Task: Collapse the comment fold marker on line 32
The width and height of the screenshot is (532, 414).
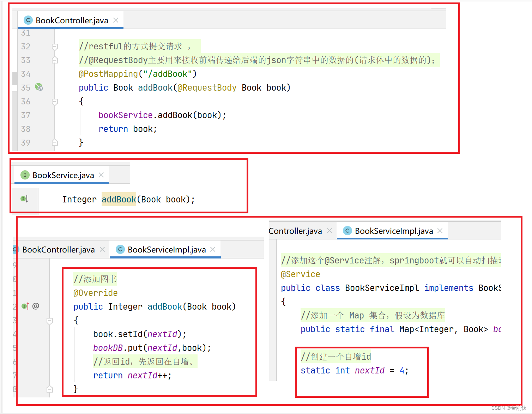Action: pyautogui.click(x=55, y=47)
